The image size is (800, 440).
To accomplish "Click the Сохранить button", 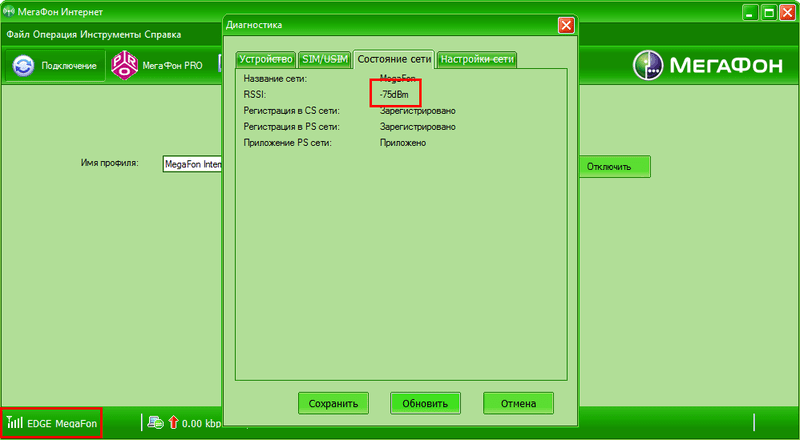I will tap(333, 403).
